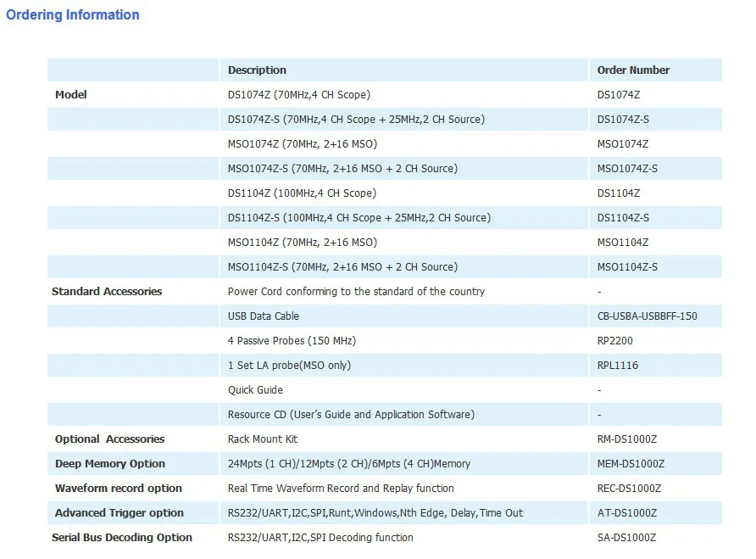
Task: Click order number MSO1104Z-S
Action: pos(627,267)
